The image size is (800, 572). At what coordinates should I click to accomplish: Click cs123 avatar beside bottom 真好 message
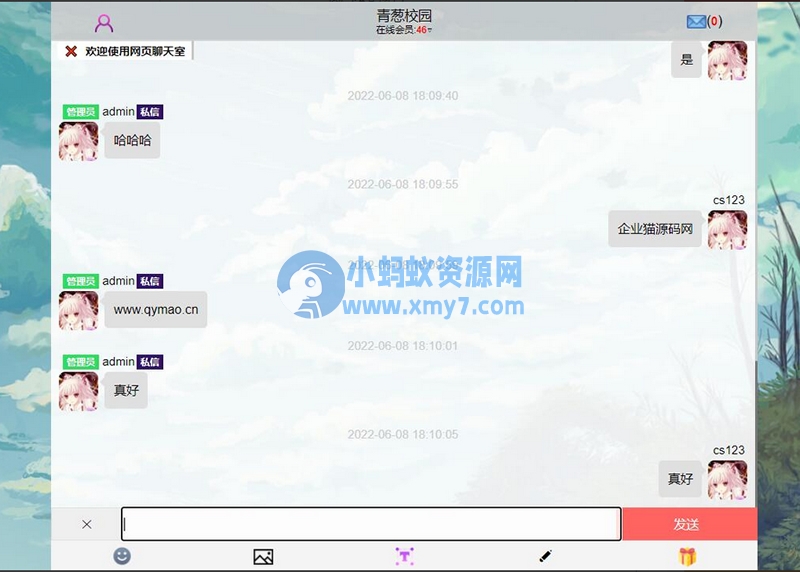[728, 480]
